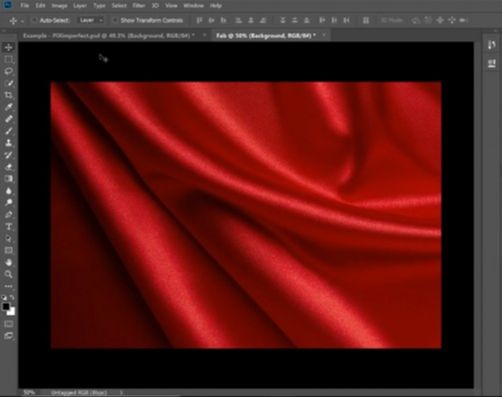This screenshot has width=502, height=397.
Task: Click the Auto-Align Layers button
Action: pos(366,20)
